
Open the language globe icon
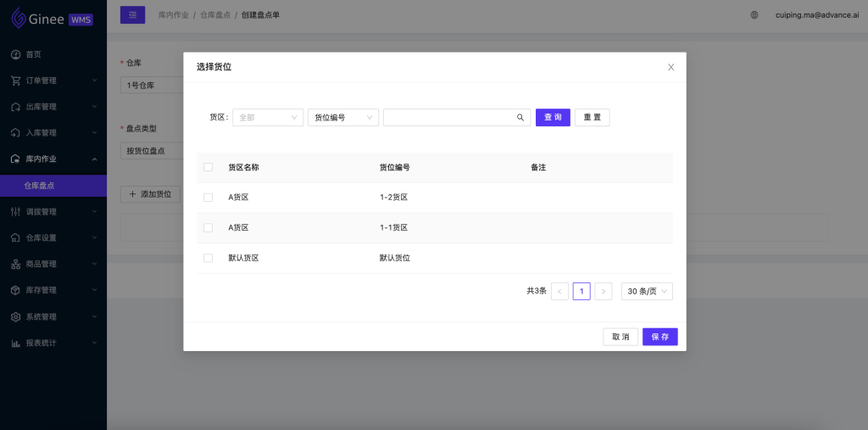pyautogui.click(x=754, y=15)
